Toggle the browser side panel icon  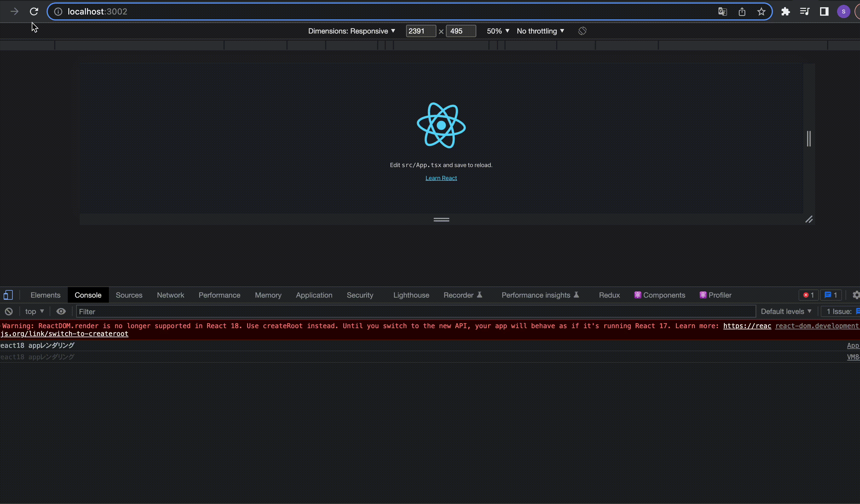824,11
